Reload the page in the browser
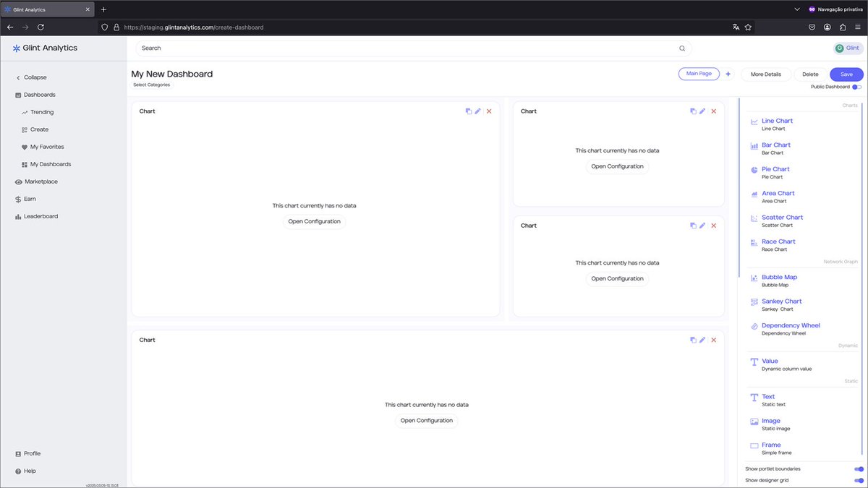This screenshot has width=868, height=488. click(41, 27)
